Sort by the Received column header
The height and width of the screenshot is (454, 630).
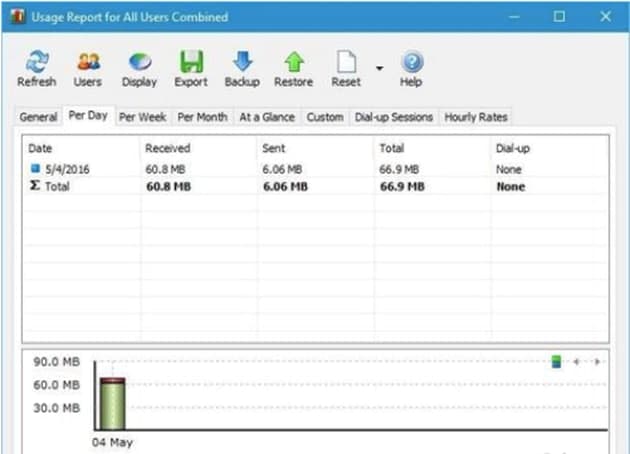(198, 148)
